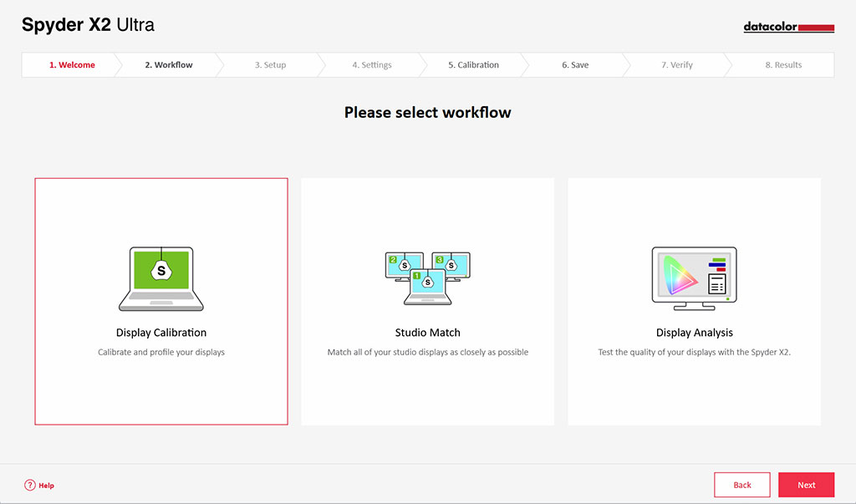This screenshot has height=504, width=856.
Task: Open the 6. Save step tab
Action: [x=575, y=64]
